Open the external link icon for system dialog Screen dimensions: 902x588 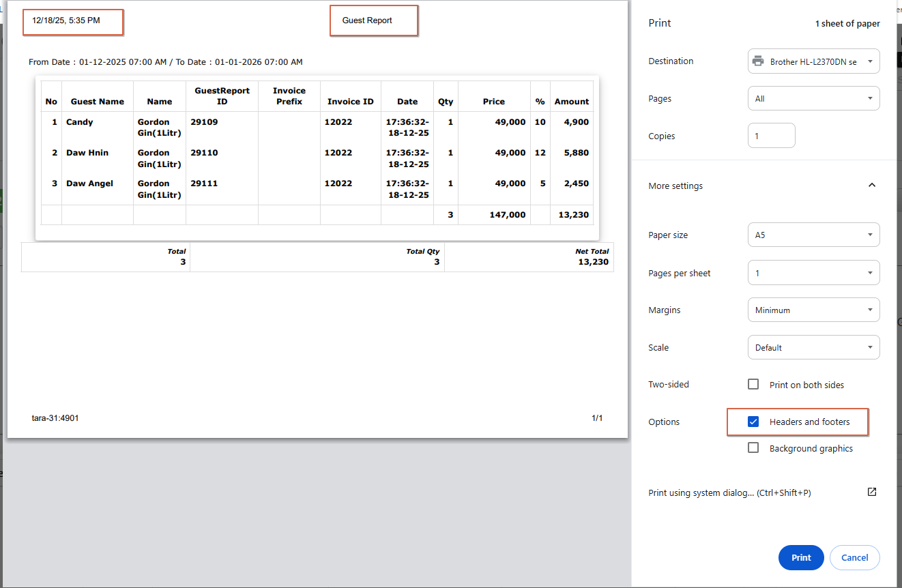tap(871, 492)
